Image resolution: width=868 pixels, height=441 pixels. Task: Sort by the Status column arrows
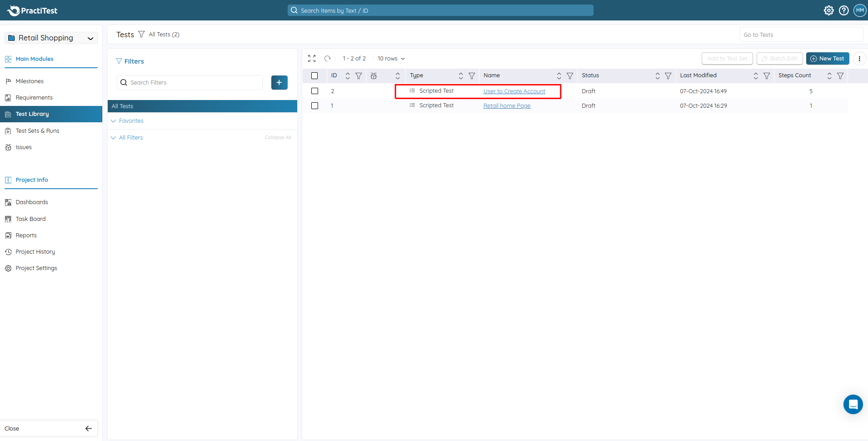pyautogui.click(x=657, y=76)
